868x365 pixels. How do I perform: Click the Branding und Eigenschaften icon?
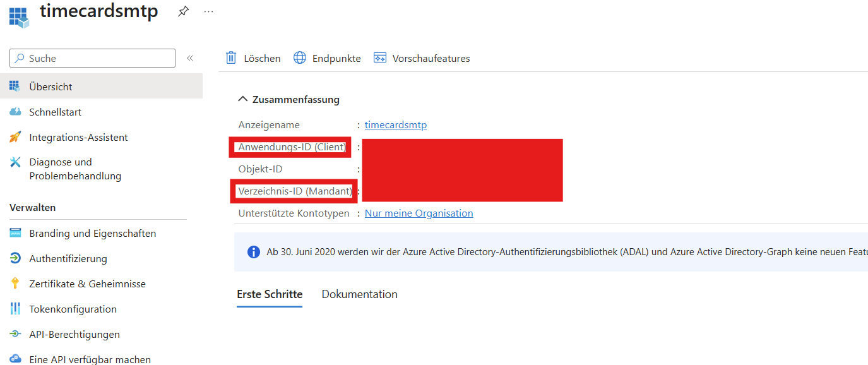(15, 233)
